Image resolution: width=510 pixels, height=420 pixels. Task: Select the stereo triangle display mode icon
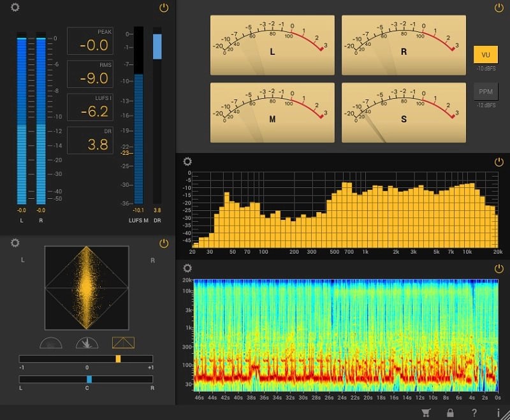(x=124, y=342)
